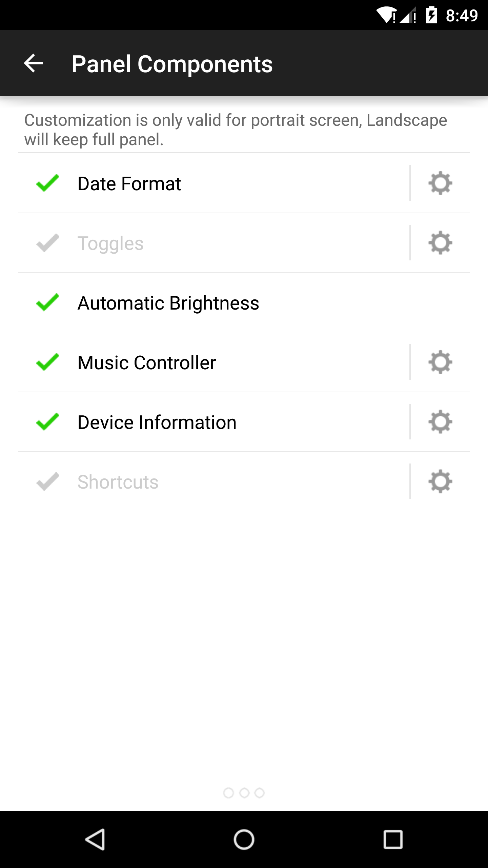488x868 pixels.
Task: Enable the Shortcuts checkmark
Action: point(48,481)
